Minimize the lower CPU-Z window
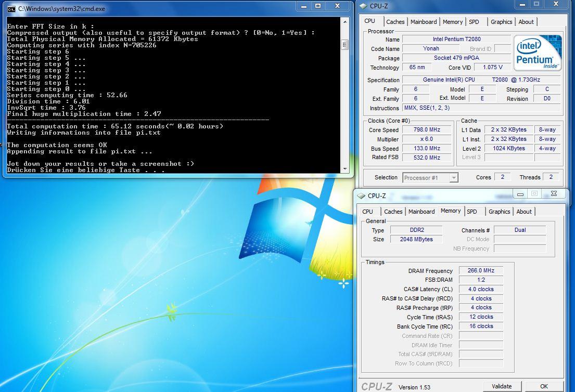 coord(520,194)
